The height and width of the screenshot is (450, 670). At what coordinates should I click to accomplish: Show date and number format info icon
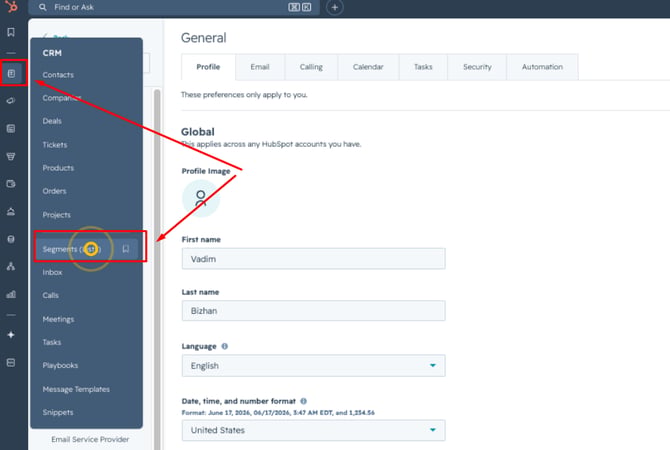303,401
